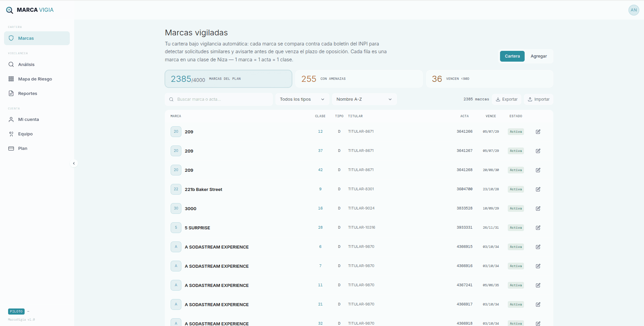Open the Nombre A-Z sort dropdown
This screenshot has height=326, width=644.
pyautogui.click(x=364, y=99)
